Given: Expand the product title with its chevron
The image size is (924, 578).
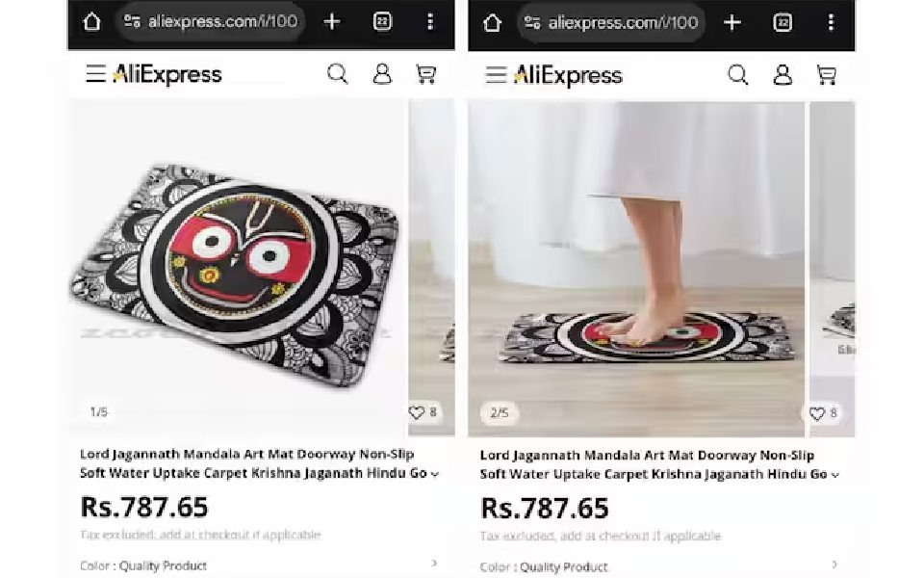Looking at the screenshot, I should click(x=434, y=473).
